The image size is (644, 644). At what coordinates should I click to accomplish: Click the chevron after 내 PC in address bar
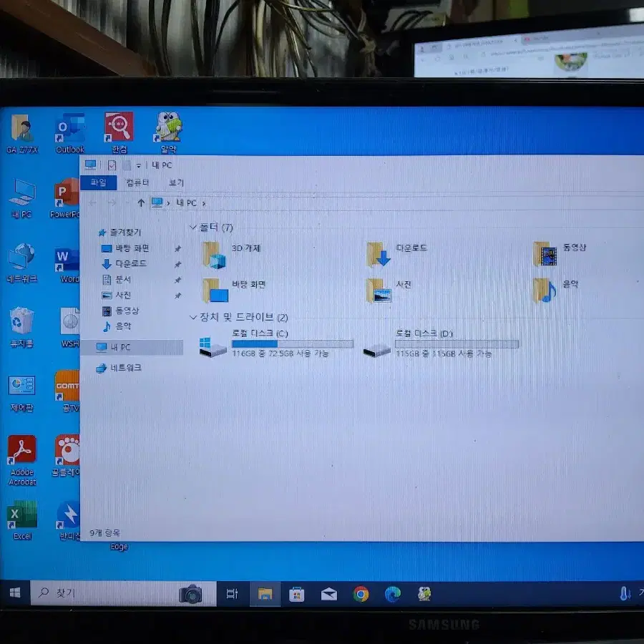[204, 203]
